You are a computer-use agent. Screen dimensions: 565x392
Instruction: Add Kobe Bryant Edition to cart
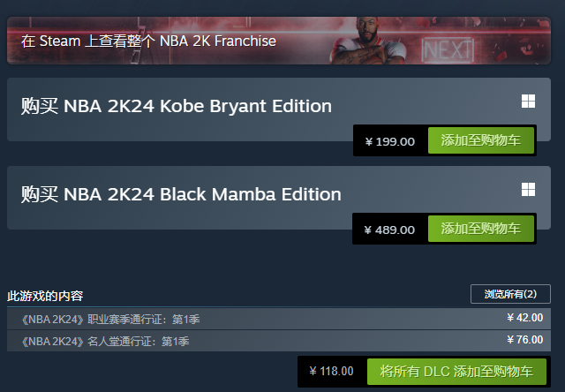coord(481,141)
